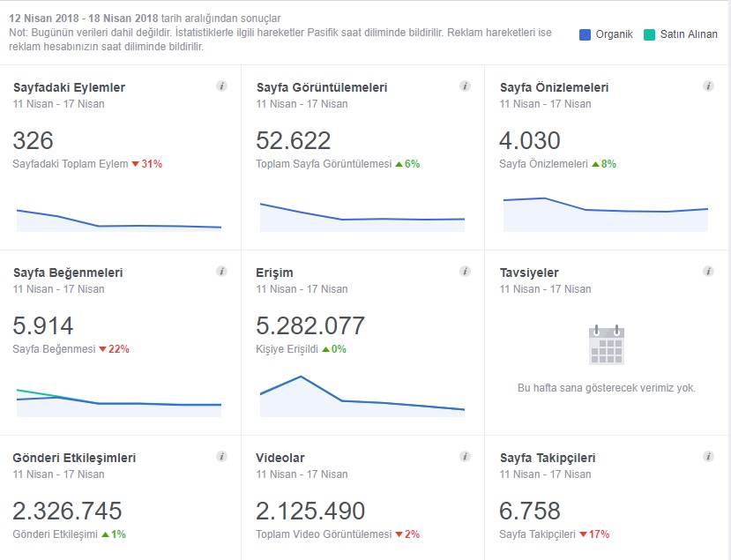
Task: Click the Gönderi Etkileşimleri info icon
Action: [x=222, y=457]
